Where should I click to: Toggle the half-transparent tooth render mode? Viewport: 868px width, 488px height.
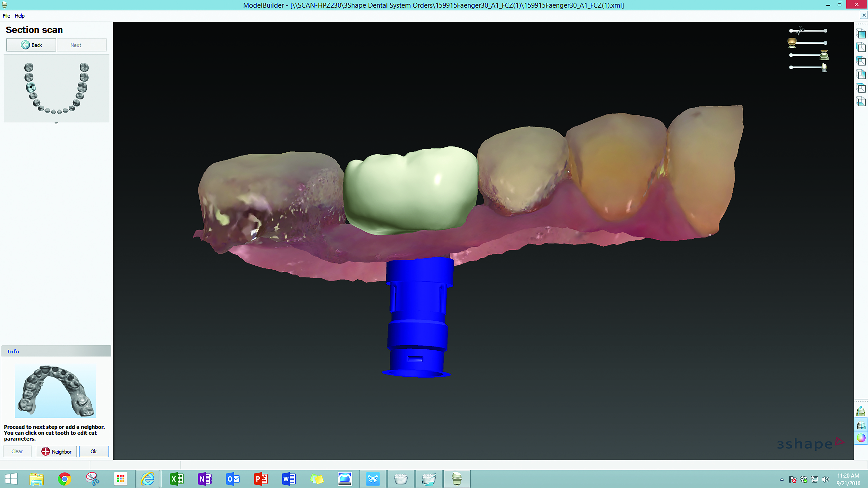pos(861,425)
